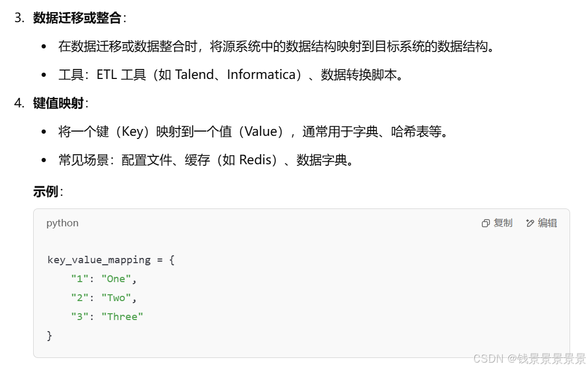Click the python language label
This screenshot has height=369, width=588.
click(x=62, y=223)
